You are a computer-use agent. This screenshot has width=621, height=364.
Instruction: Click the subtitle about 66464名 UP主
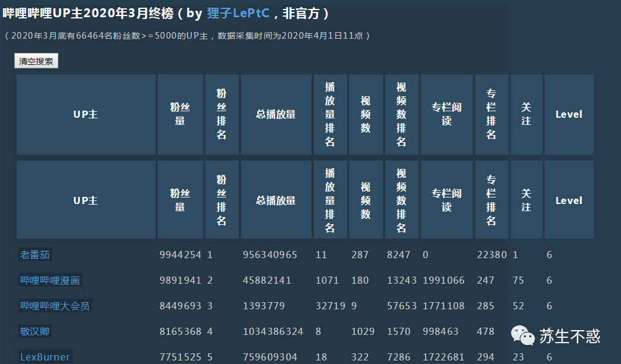click(188, 36)
